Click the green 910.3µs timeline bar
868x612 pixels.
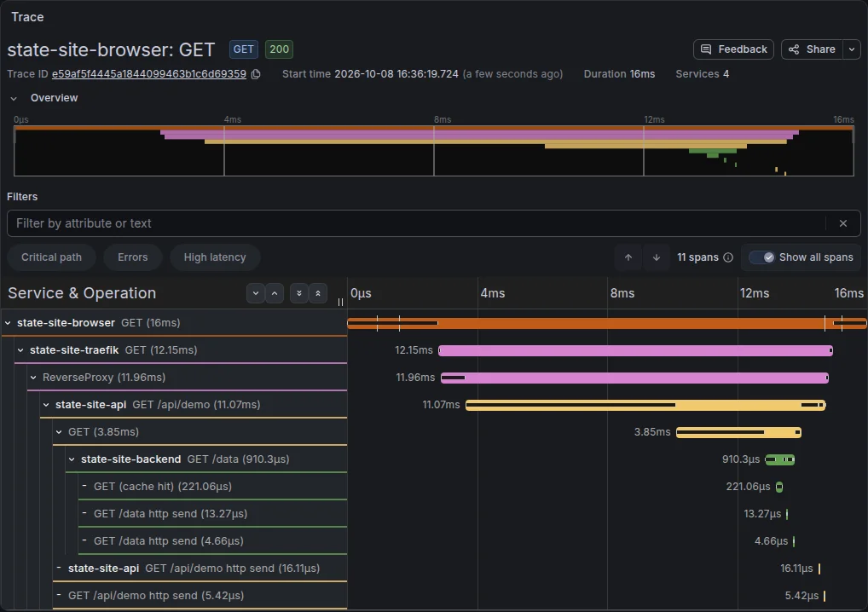[780, 459]
